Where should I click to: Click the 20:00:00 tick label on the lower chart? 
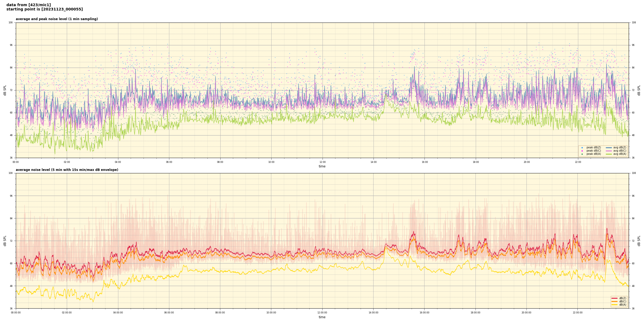click(x=526, y=313)
